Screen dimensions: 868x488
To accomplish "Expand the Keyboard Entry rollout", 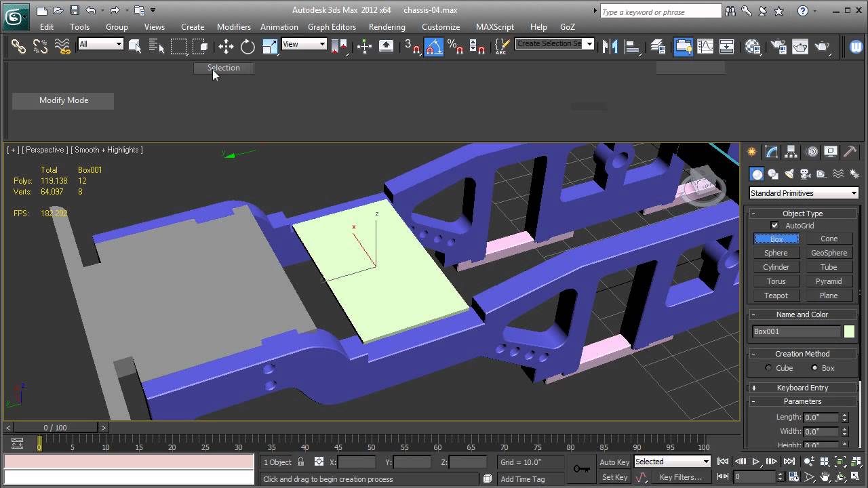I will (802, 388).
